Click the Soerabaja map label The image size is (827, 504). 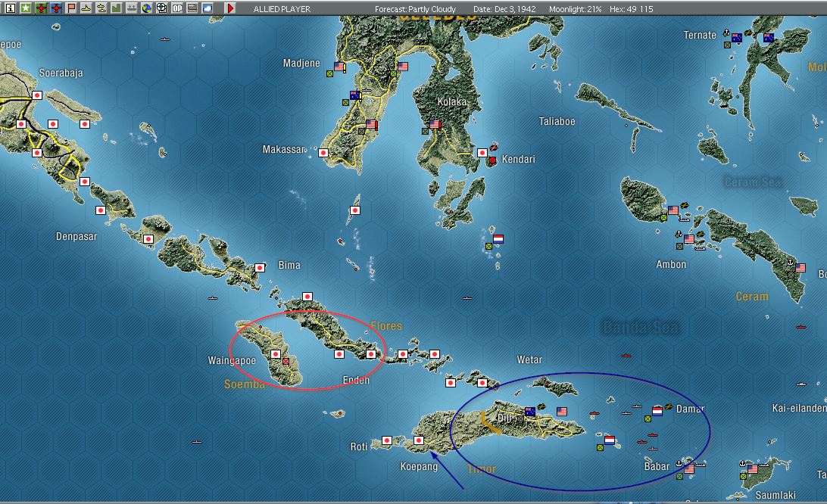[61, 73]
